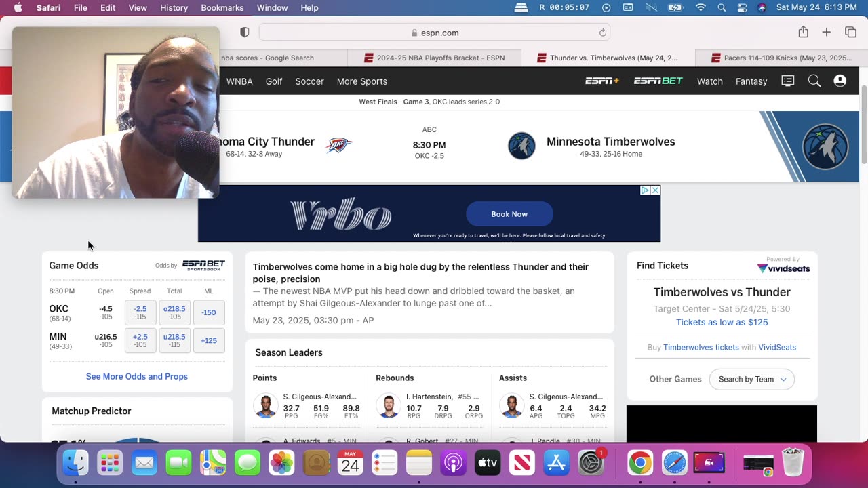
Task: Select OKC spread -2.5 bet
Action: tap(140, 312)
